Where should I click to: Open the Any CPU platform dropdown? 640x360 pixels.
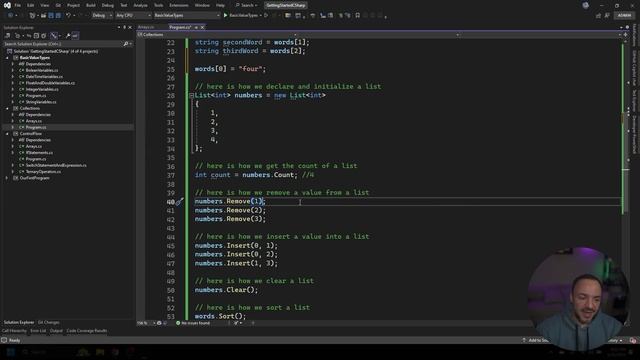(133, 16)
